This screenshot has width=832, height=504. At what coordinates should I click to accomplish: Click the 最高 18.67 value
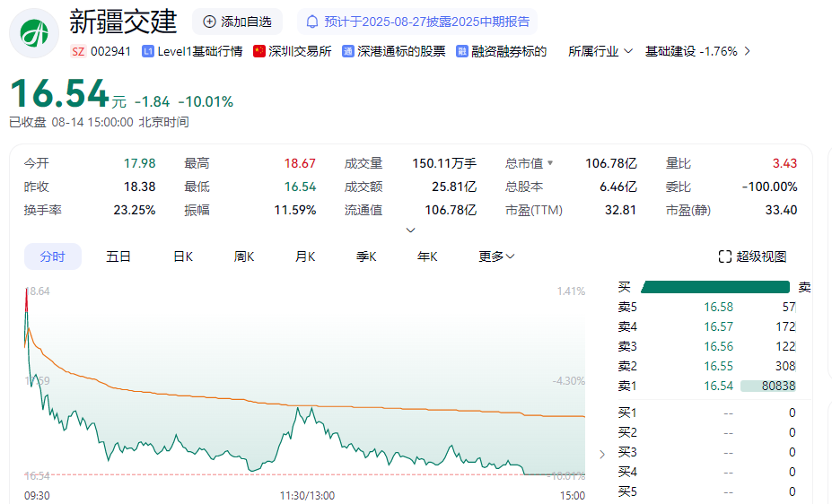tap(300, 163)
